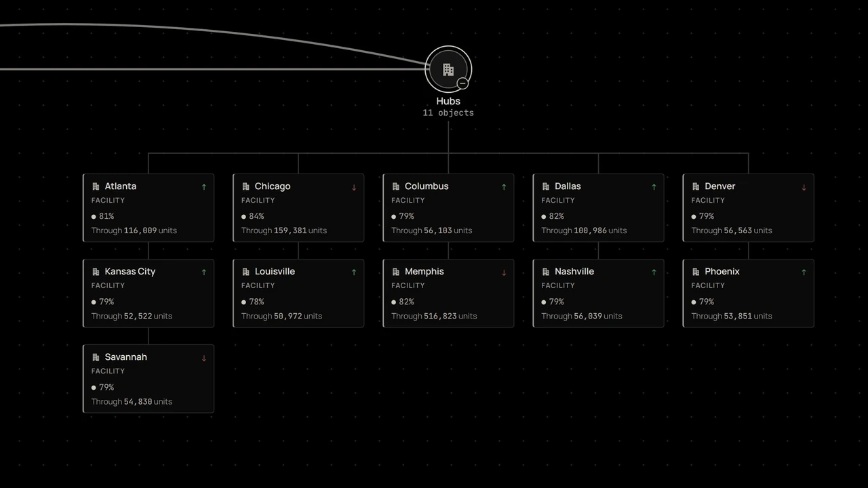Click the Nashville upward trend arrow
Screen dimensions: 868x488
(654, 272)
